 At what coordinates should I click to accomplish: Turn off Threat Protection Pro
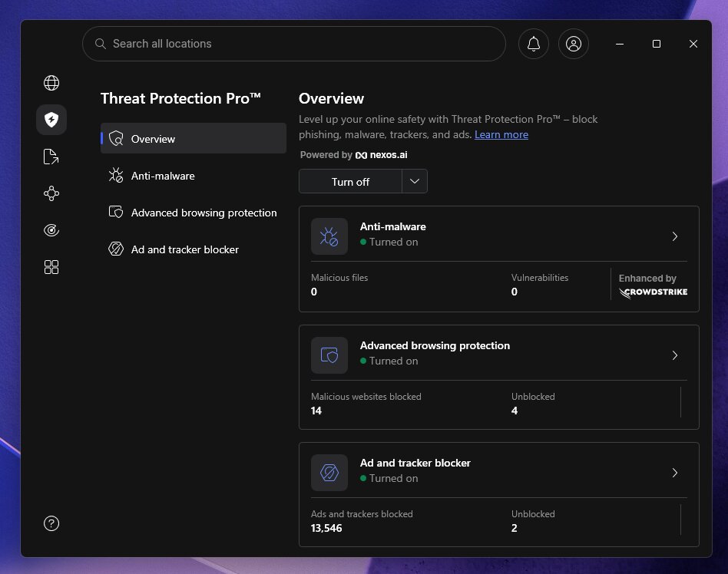pyautogui.click(x=350, y=181)
